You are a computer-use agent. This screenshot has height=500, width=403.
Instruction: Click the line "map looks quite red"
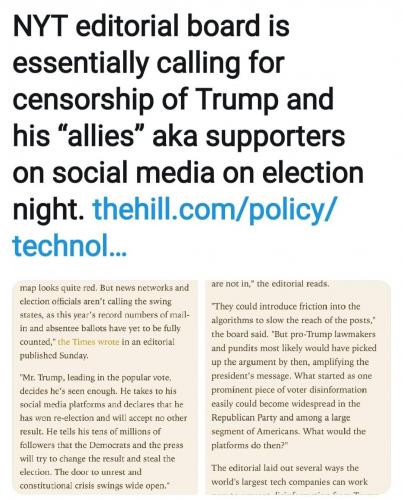click(104, 288)
